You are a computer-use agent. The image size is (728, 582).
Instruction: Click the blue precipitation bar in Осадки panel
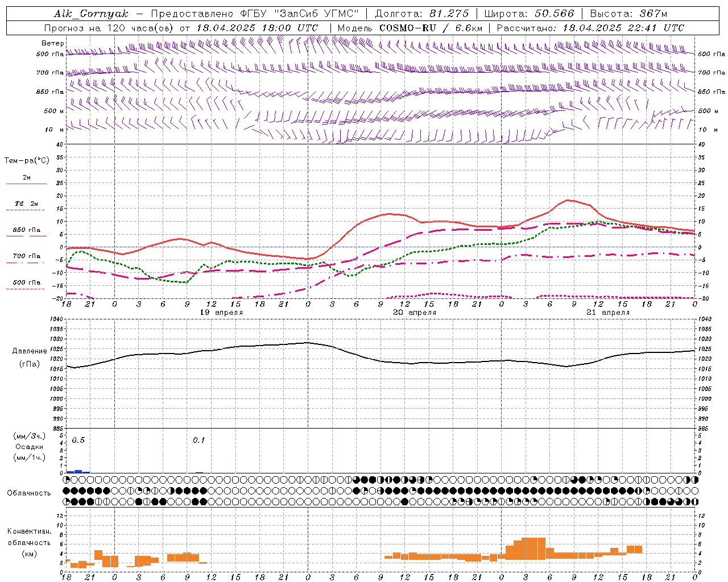click(78, 471)
